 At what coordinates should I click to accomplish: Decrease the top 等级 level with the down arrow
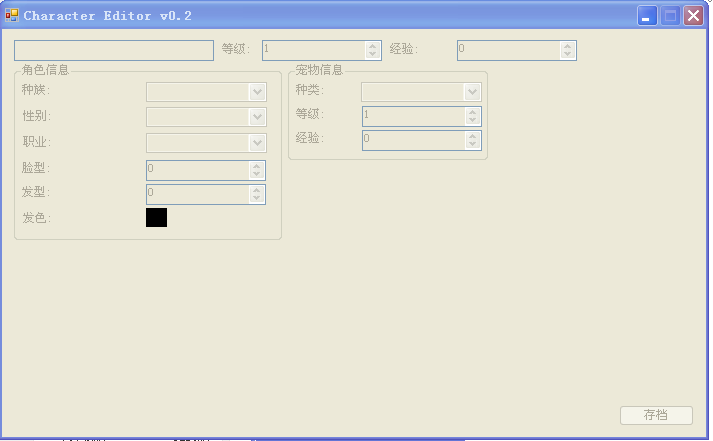pos(372,54)
